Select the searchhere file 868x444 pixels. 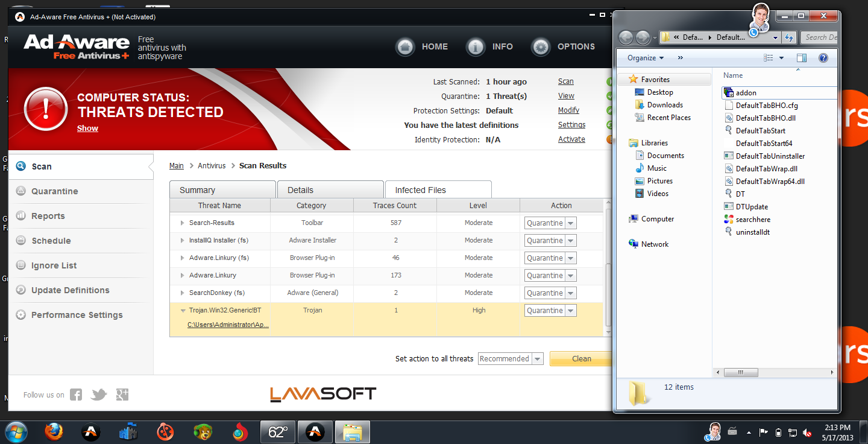click(753, 220)
